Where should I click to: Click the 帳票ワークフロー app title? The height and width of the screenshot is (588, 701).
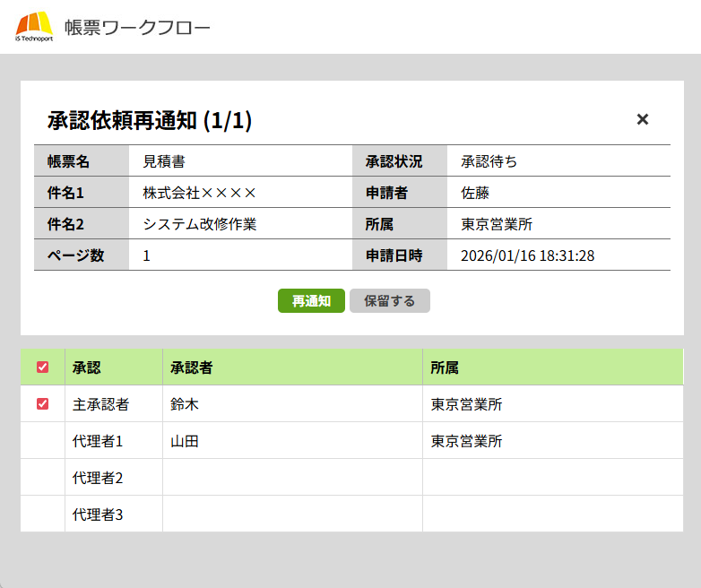pos(137,28)
